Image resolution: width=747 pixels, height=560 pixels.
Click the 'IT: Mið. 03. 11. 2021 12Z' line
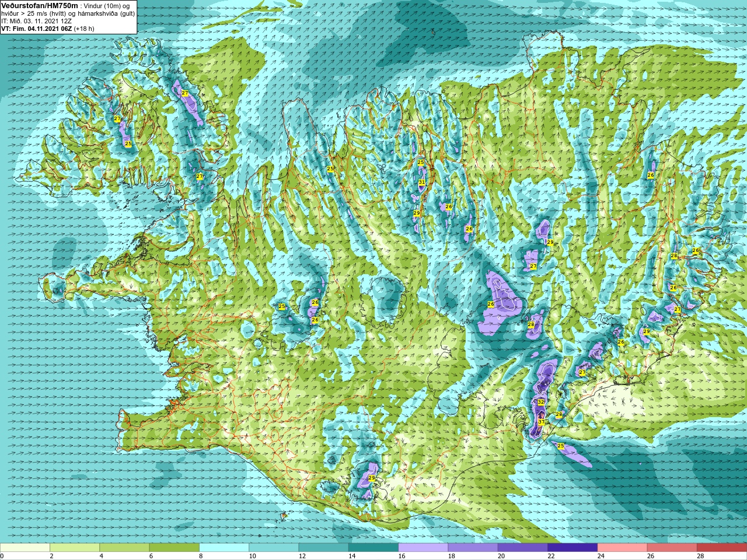click(x=37, y=21)
